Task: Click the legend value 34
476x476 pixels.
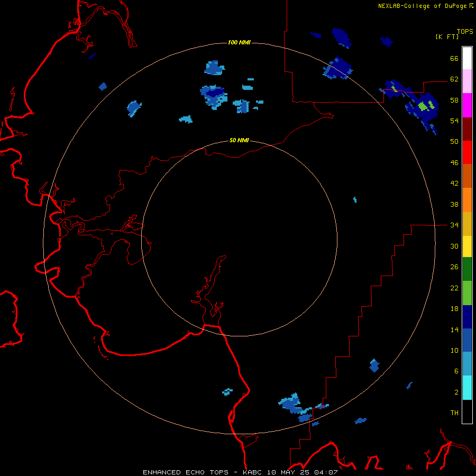Action: [454, 225]
